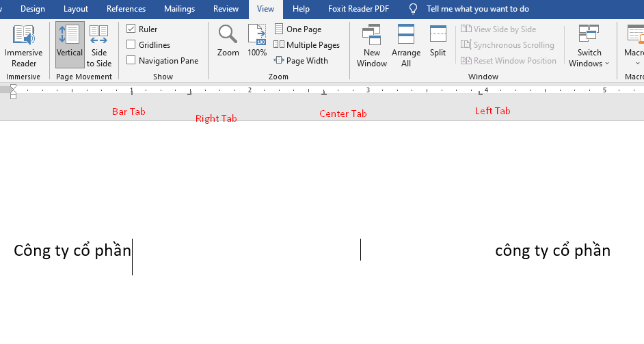Image resolution: width=644 pixels, height=344 pixels.
Task: Switch to Side to Side page movement
Action: (x=99, y=46)
